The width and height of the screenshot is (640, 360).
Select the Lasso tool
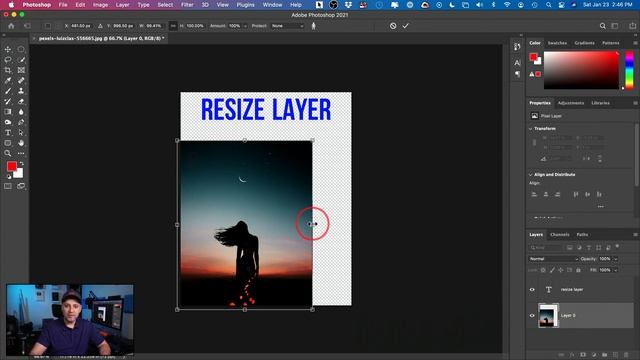[8, 60]
